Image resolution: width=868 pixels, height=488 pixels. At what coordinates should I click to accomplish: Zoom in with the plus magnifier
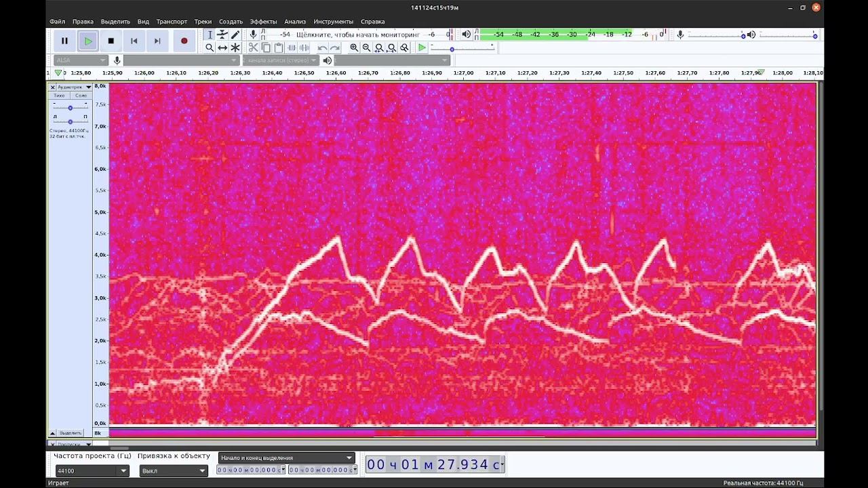click(354, 47)
